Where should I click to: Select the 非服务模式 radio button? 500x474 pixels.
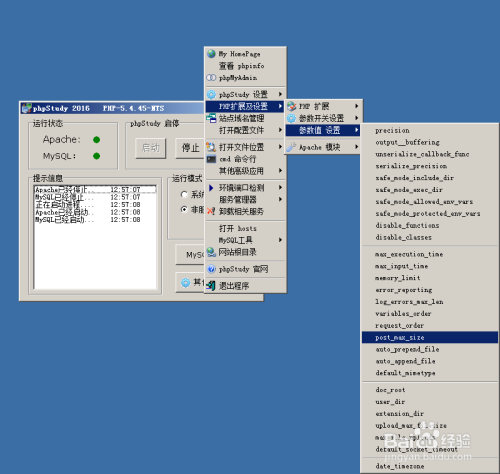pos(184,209)
